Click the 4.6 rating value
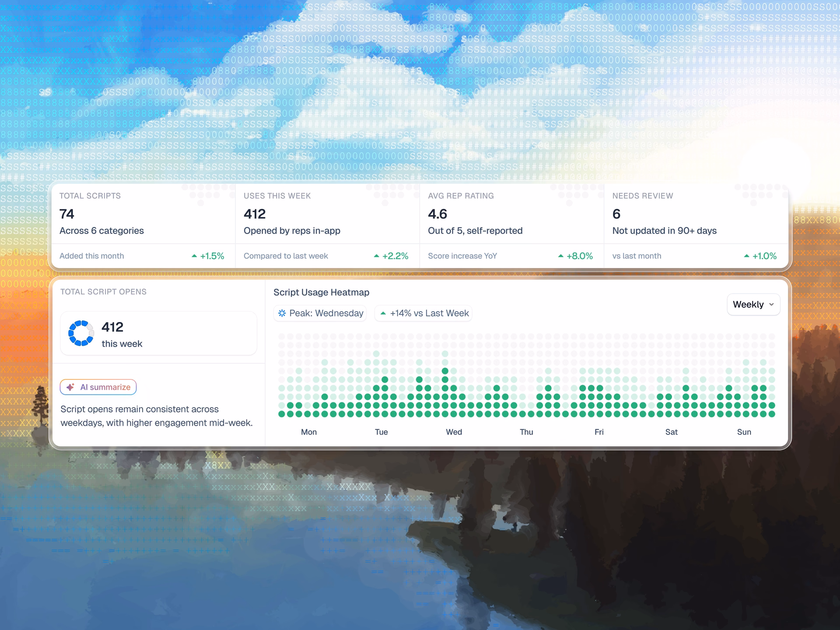 [437, 214]
